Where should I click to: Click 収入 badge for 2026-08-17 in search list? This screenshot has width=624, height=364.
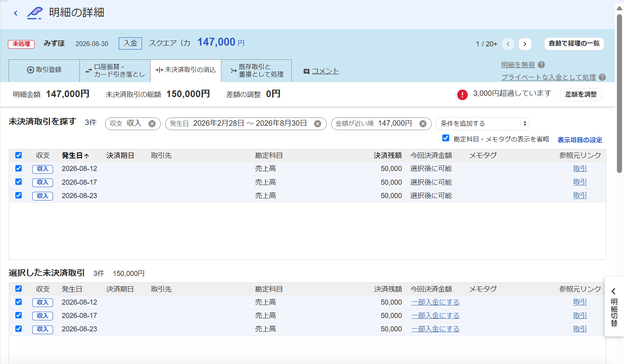pyautogui.click(x=42, y=182)
